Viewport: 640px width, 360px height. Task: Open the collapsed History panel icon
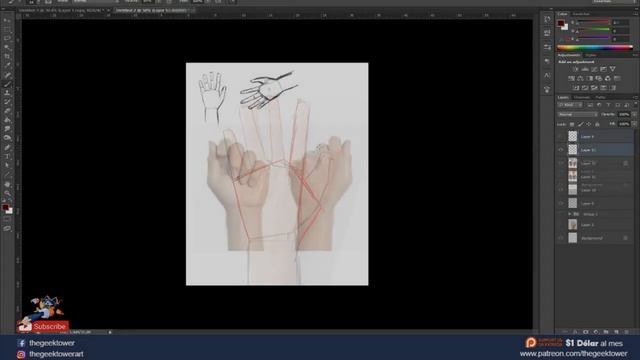pyautogui.click(x=547, y=19)
